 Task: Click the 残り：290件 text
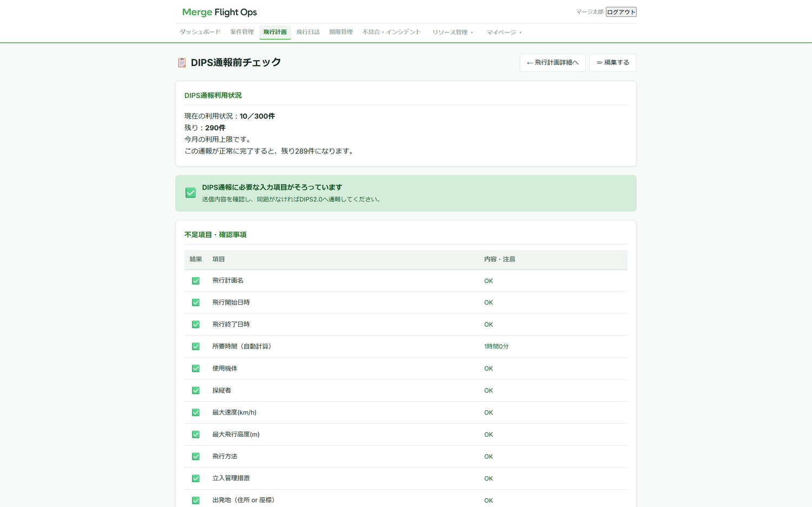pos(205,128)
